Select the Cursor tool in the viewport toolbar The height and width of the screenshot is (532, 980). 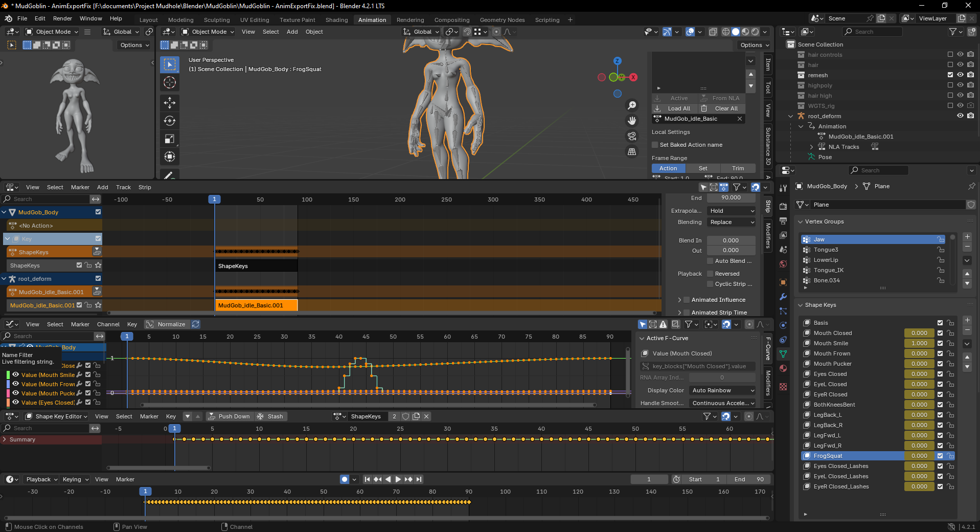coord(170,82)
